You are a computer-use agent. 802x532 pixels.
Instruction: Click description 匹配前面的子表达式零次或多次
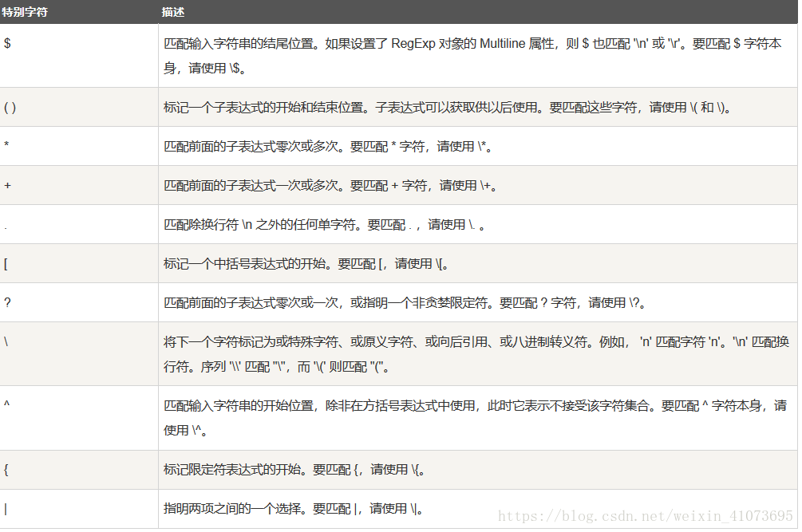[x=478, y=146]
